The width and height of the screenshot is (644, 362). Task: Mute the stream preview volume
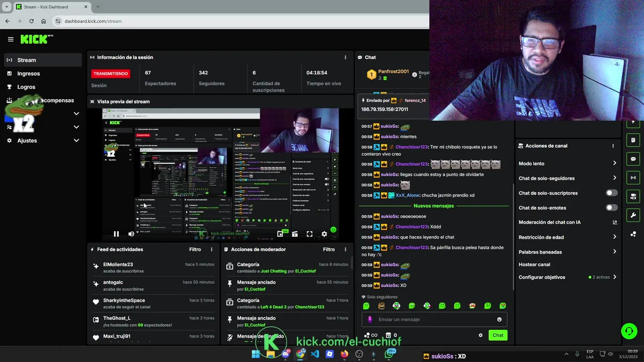[x=131, y=234]
